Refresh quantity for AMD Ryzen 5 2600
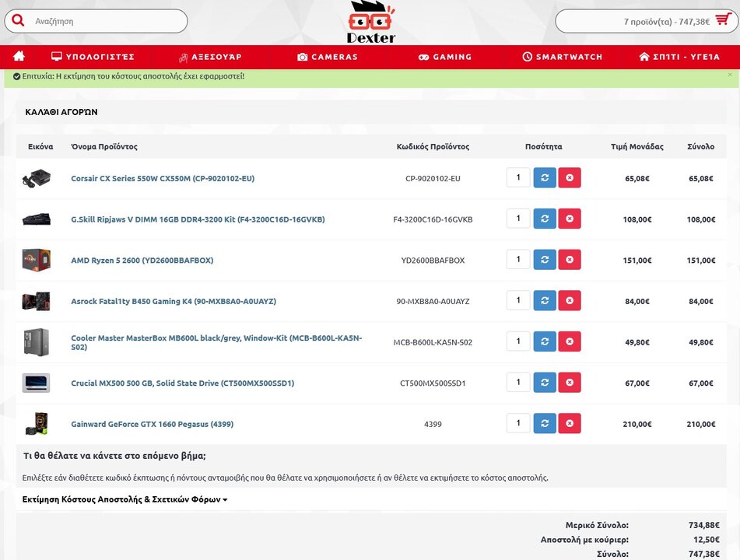 (545, 260)
